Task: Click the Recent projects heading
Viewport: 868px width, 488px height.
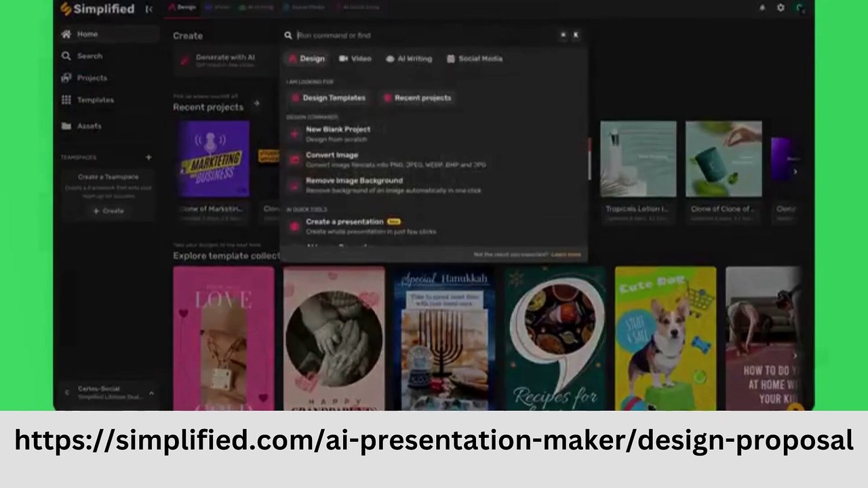Action: click(x=208, y=107)
